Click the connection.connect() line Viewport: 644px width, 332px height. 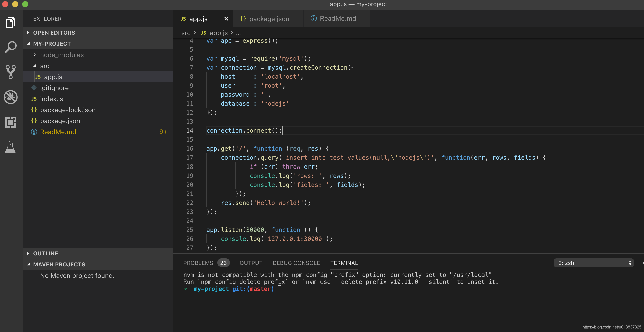[x=244, y=131]
